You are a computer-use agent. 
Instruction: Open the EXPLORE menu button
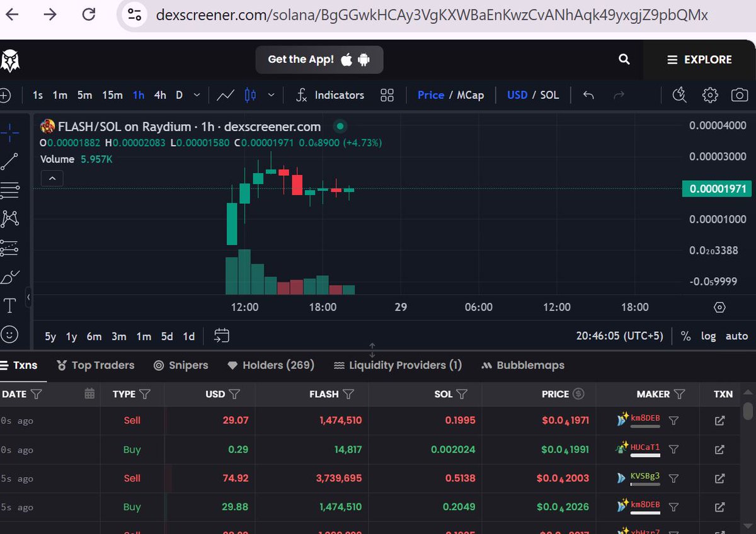(699, 60)
